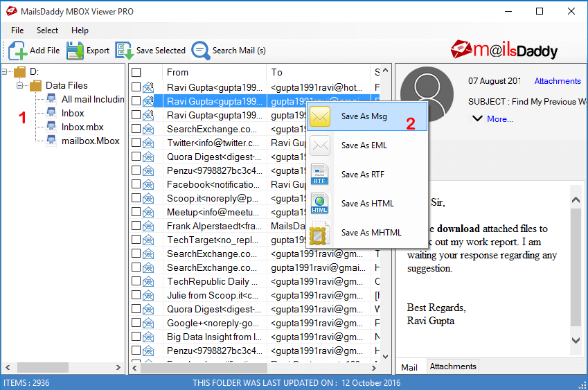Click the D: drive folder icon

(19, 71)
